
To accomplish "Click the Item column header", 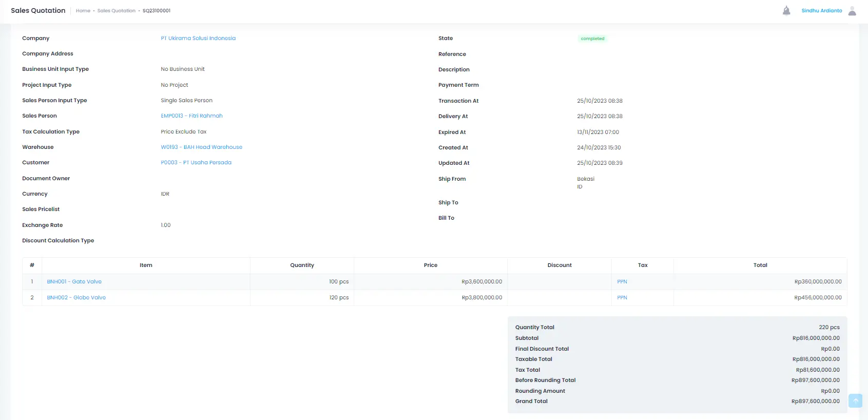I will coord(146,265).
